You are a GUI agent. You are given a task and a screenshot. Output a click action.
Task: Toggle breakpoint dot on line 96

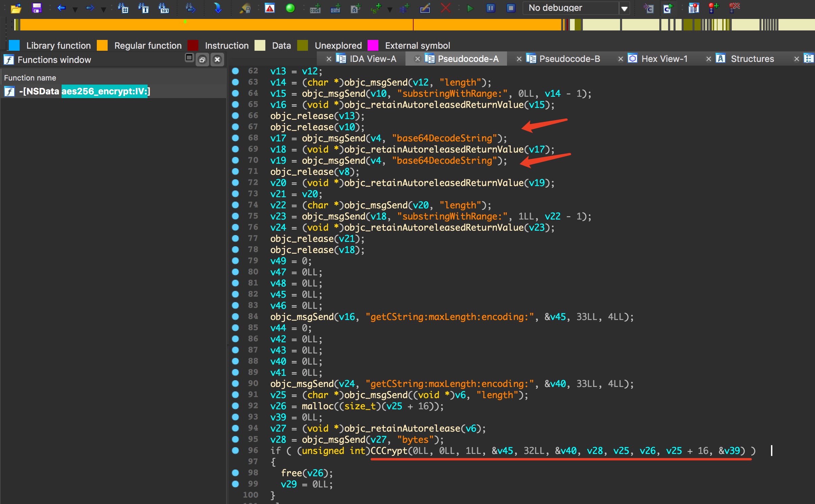[x=236, y=451]
